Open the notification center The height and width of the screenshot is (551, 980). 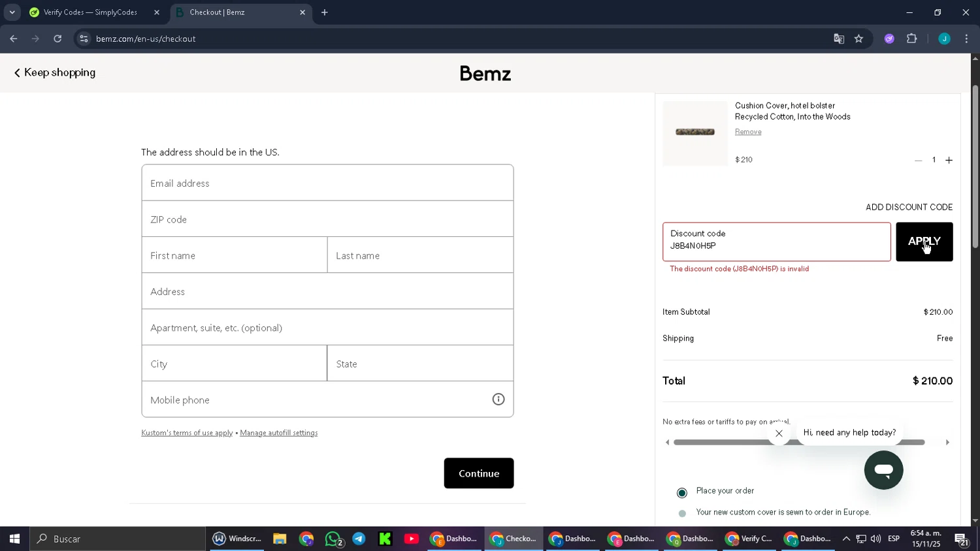(962, 539)
